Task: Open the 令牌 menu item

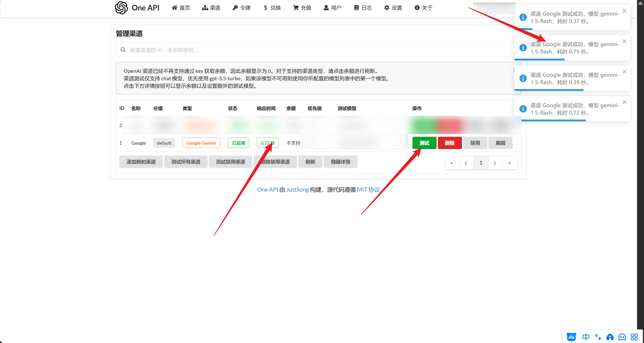Action: [x=242, y=8]
